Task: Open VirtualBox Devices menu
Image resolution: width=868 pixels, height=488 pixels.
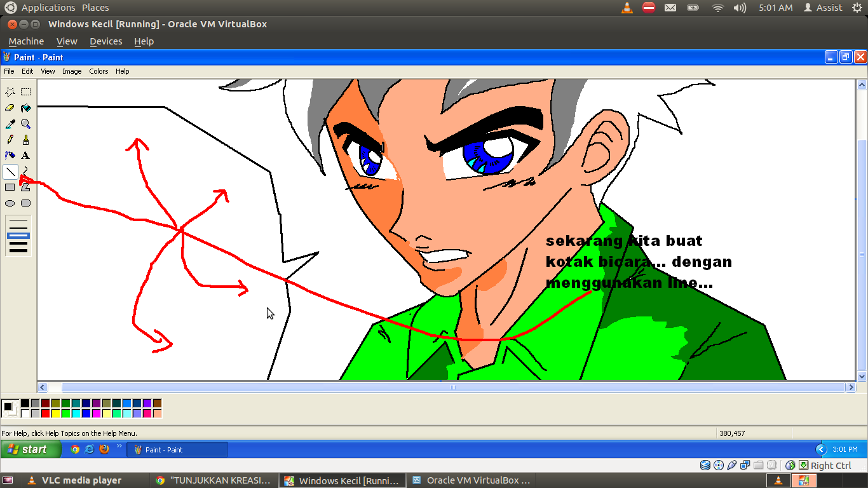Action: click(106, 41)
